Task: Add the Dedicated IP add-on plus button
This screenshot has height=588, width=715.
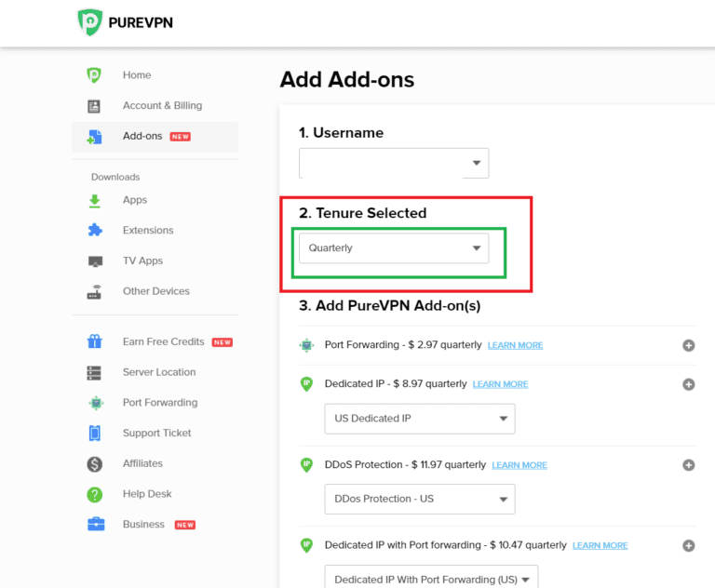Action: point(689,384)
